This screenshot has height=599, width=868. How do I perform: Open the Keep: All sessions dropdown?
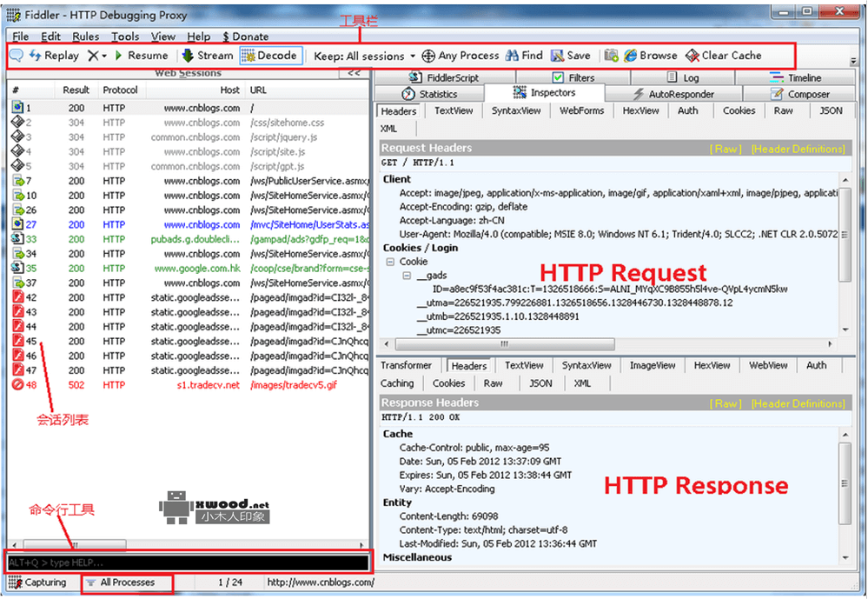(364, 56)
